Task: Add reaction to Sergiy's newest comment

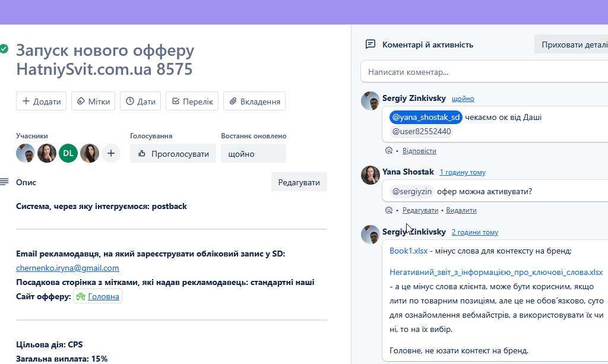Action: (x=388, y=150)
